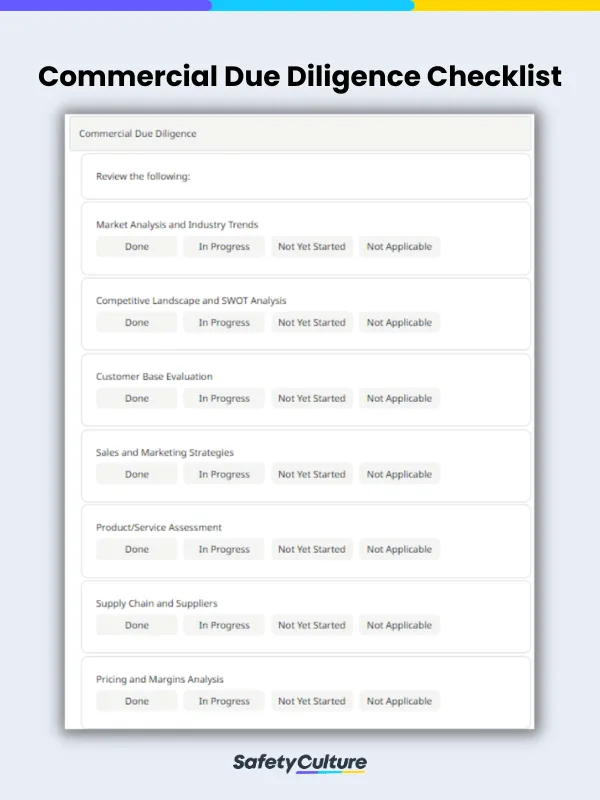Mark Market Analysis and Industry Trends as Done
Image resolution: width=600 pixels, height=800 pixels.
coord(137,247)
